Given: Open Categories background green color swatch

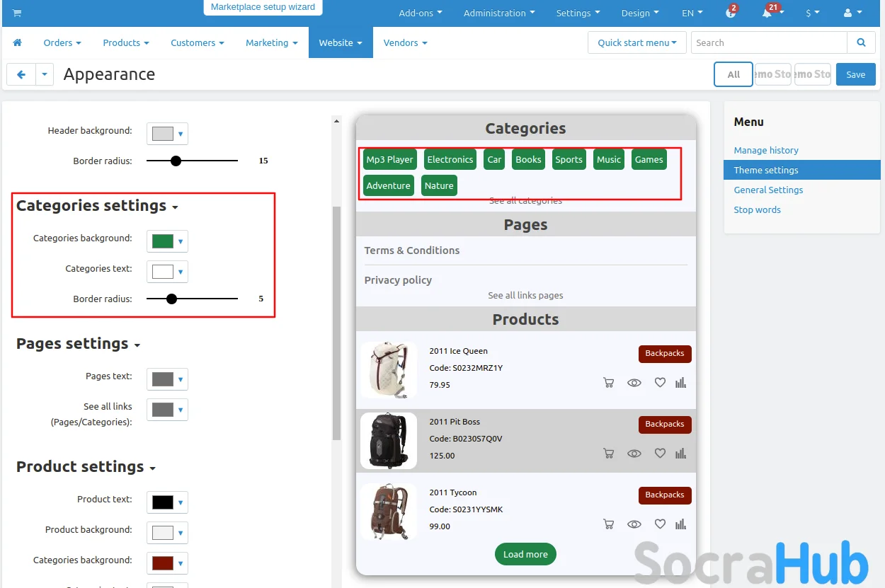Looking at the screenshot, I should pyautogui.click(x=167, y=241).
